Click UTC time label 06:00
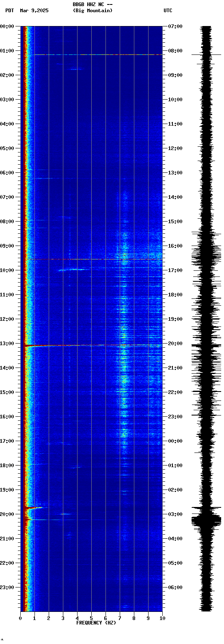 pos(175,587)
